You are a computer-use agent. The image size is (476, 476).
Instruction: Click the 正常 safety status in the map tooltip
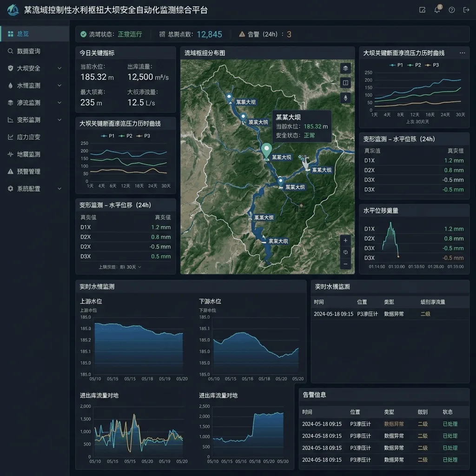pos(309,135)
